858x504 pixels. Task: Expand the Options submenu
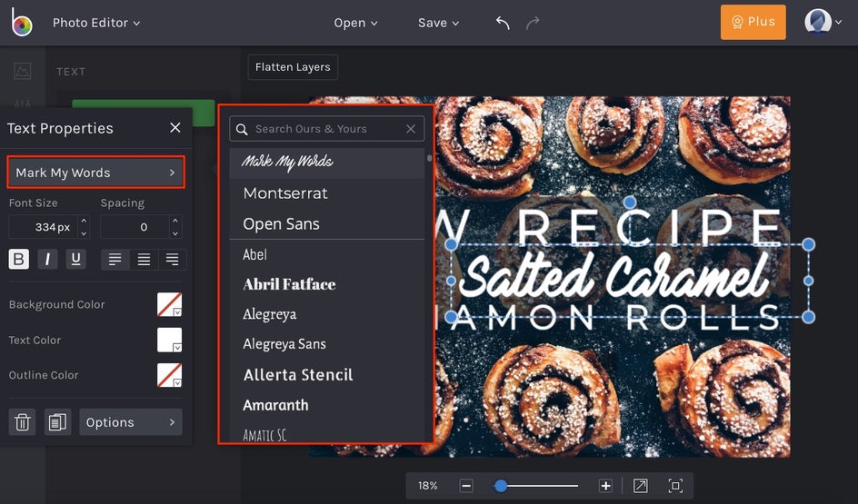(131, 422)
